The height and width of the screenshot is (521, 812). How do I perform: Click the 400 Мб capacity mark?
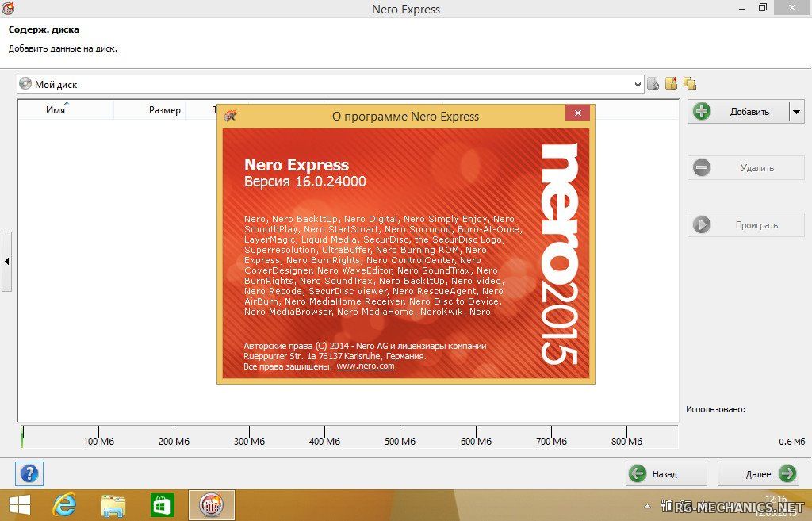tap(324, 441)
